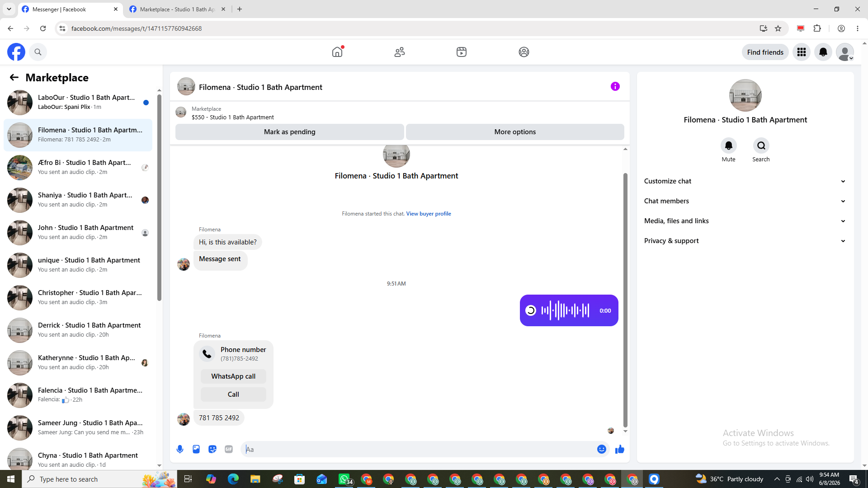Click Mark as pending button
Image resolution: width=868 pixels, height=488 pixels.
coord(289,132)
